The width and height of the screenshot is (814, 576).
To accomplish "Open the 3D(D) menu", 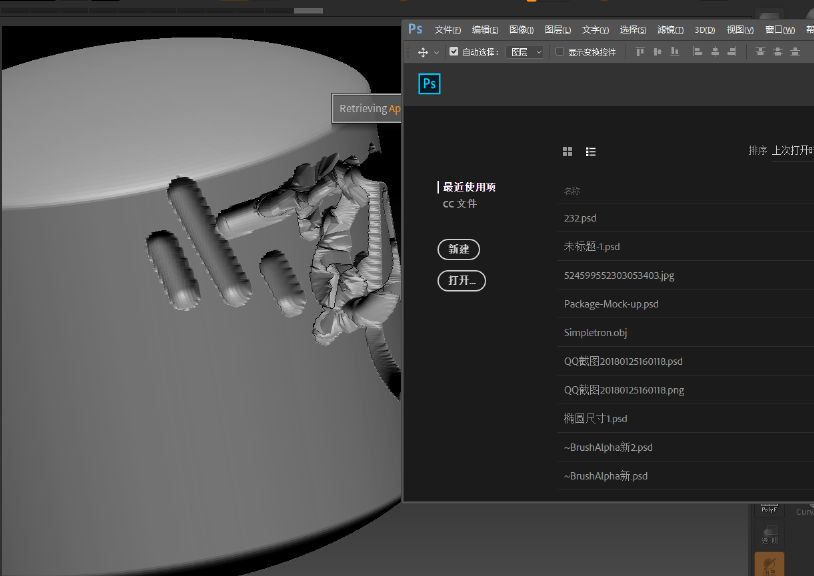I will point(704,30).
